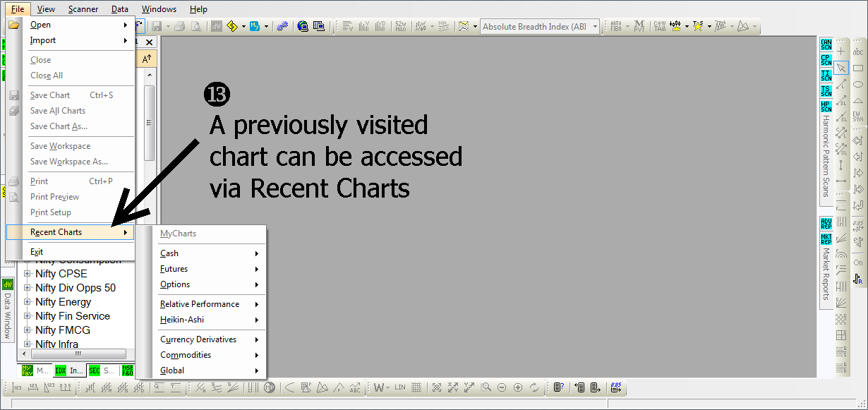Open the Relative Performance submenu
868x410 pixels.
click(210, 304)
